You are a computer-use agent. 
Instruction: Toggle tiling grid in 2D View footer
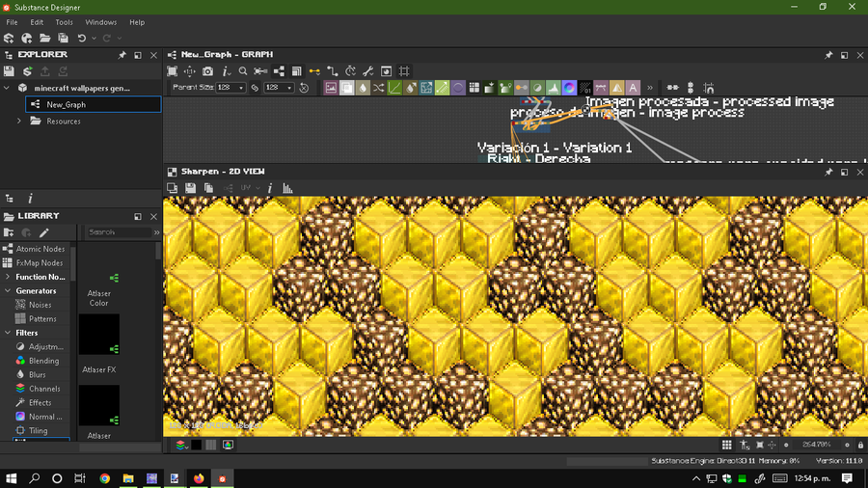(726, 445)
